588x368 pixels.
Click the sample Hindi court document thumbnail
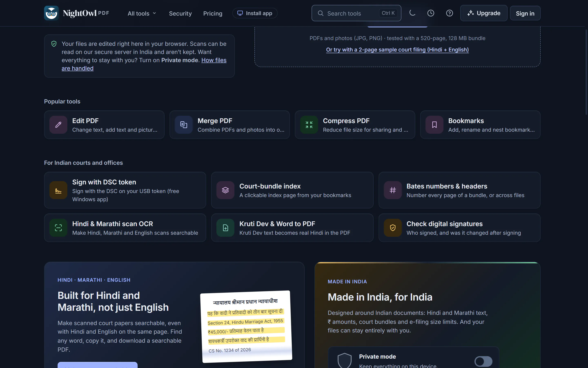pos(246,326)
